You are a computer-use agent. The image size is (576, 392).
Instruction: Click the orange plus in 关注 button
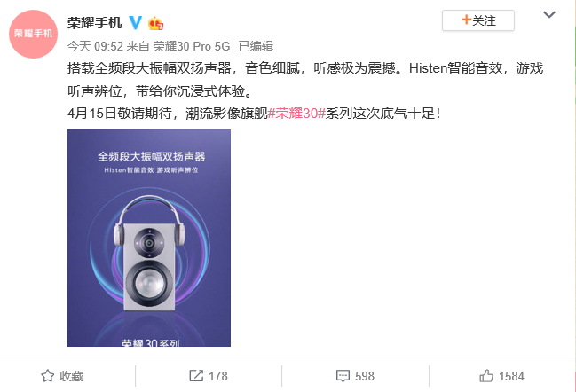[466, 20]
